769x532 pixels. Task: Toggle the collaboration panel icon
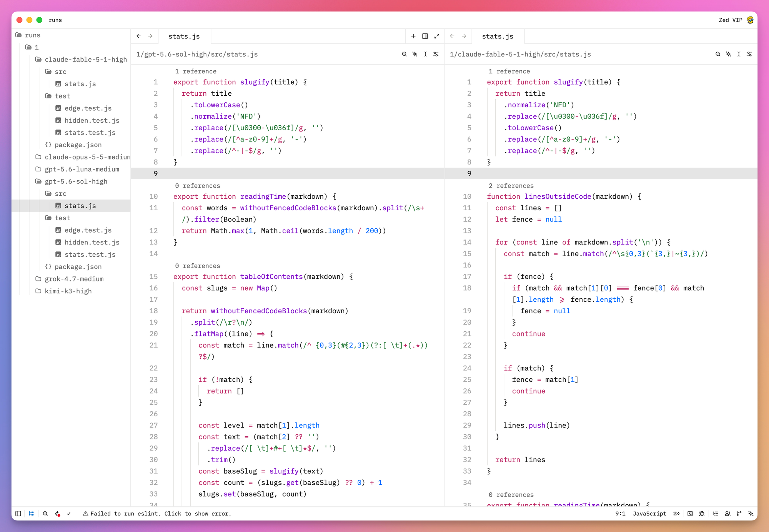[727, 514]
